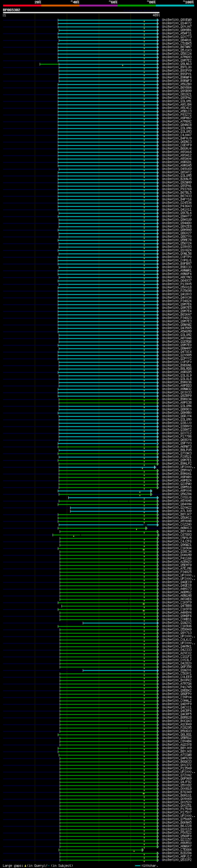Select hit UniRef100_B4FHJ9
The image size is (197, 868).
click(177, 139)
